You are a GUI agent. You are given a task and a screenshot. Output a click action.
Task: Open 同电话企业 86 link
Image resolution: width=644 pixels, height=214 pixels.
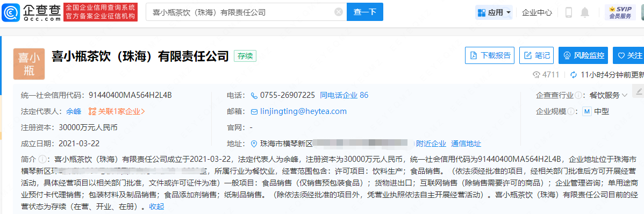(344, 95)
